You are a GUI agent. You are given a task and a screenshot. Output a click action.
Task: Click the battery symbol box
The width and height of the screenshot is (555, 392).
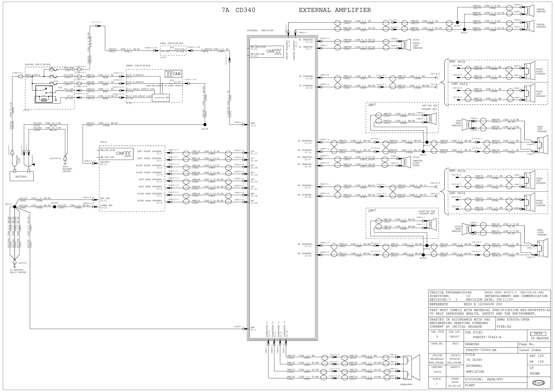(21, 176)
